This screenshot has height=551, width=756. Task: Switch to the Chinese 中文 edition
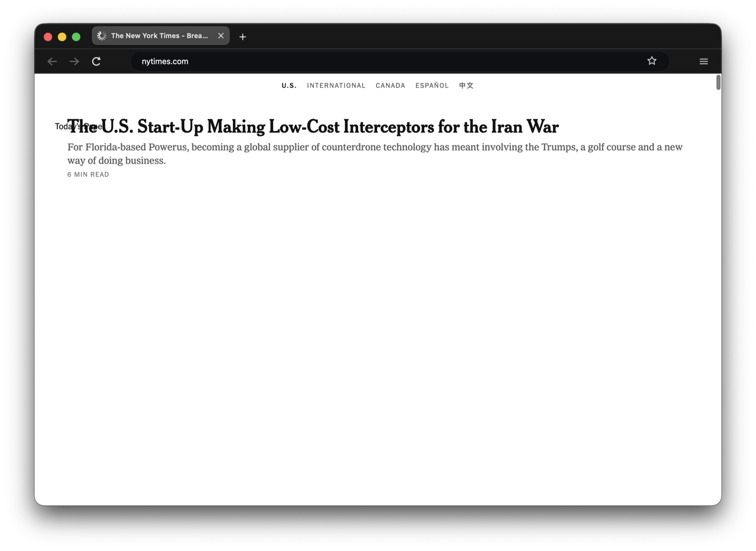466,86
